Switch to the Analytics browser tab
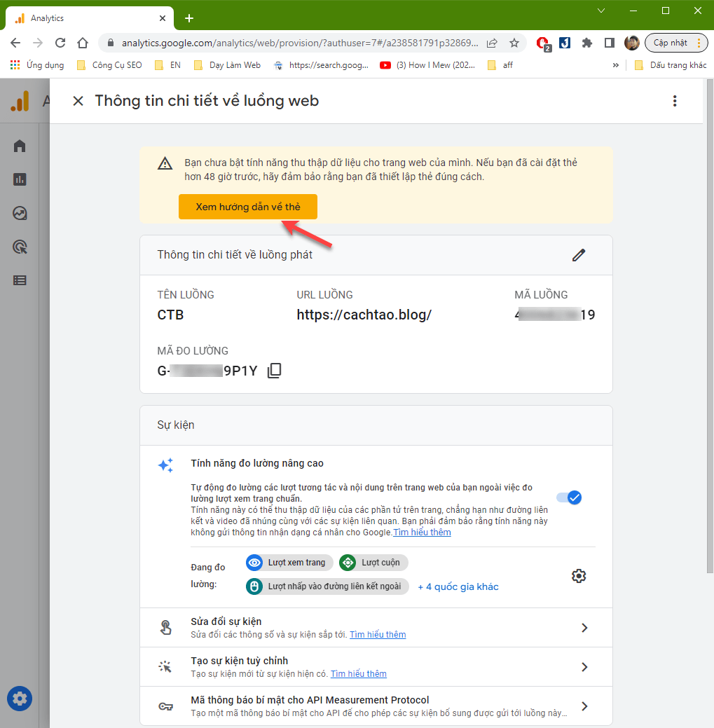Viewport: 714px width, 728px height. (90, 18)
